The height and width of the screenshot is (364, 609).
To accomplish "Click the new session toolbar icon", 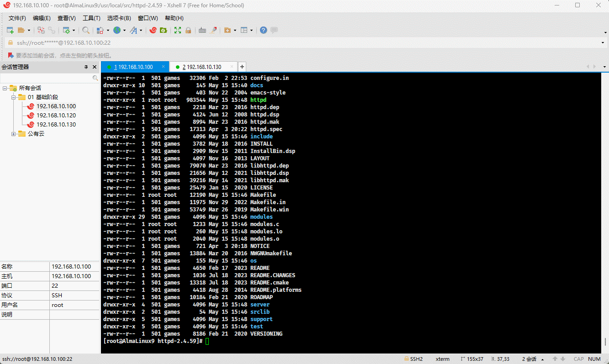I will (10, 30).
